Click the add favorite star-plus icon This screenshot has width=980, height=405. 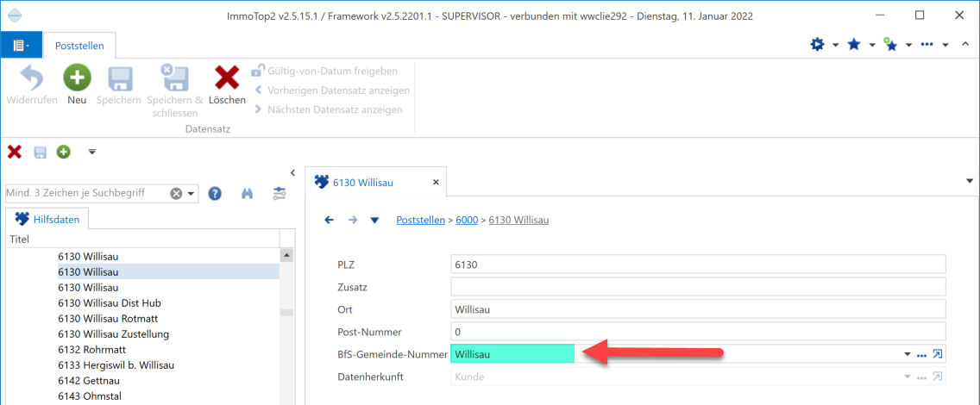[890, 44]
